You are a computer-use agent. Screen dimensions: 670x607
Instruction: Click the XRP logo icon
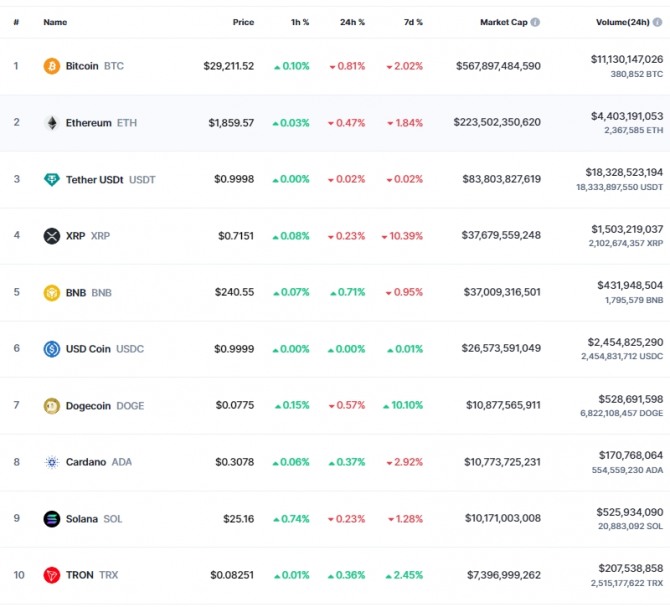pos(52,236)
